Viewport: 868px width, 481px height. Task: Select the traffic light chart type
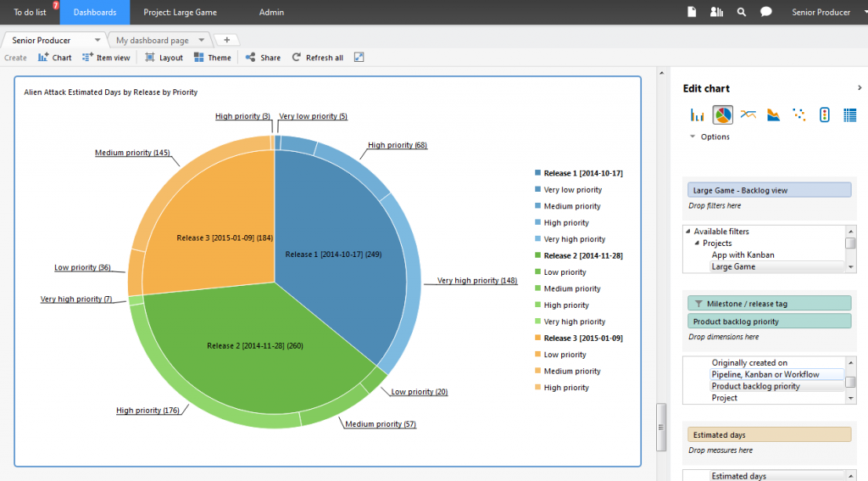[824, 115]
